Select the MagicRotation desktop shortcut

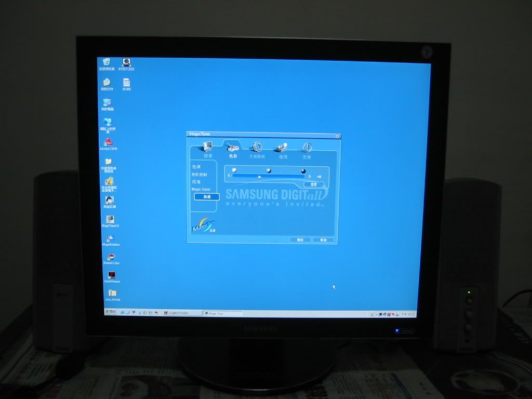[111, 240]
